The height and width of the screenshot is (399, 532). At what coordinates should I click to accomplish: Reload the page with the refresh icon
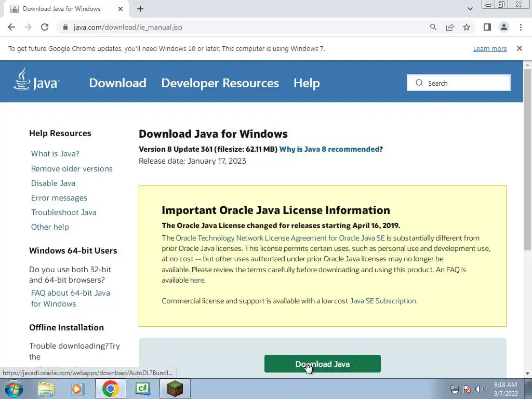point(45,27)
